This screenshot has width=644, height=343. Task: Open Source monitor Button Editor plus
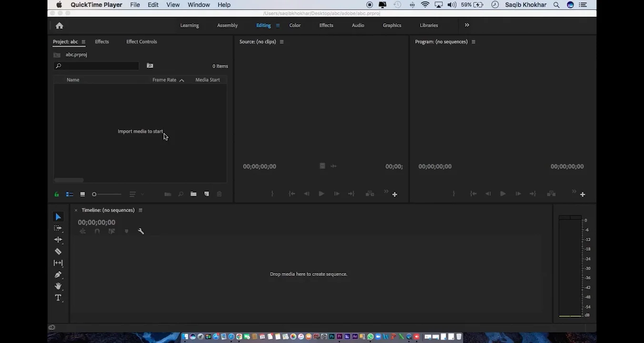pyautogui.click(x=394, y=194)
